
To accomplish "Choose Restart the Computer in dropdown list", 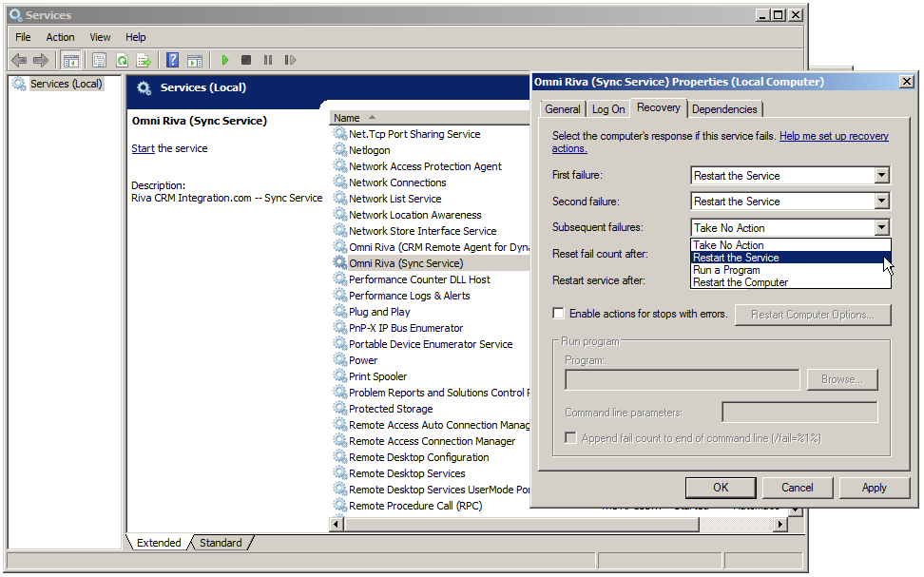I will coord(790,282).
